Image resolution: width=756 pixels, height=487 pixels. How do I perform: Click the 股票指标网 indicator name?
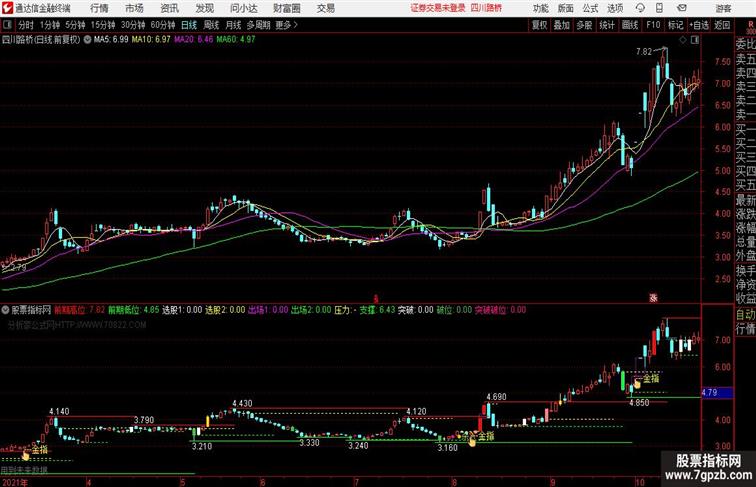point(31,310)
